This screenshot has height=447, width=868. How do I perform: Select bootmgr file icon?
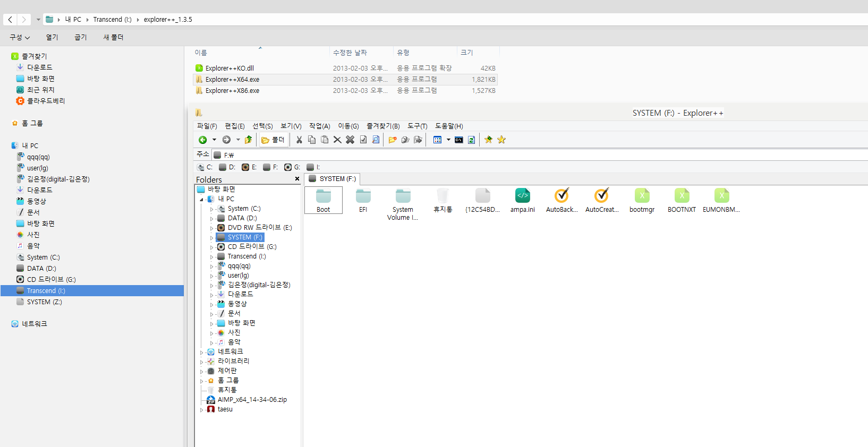(642, 201)
